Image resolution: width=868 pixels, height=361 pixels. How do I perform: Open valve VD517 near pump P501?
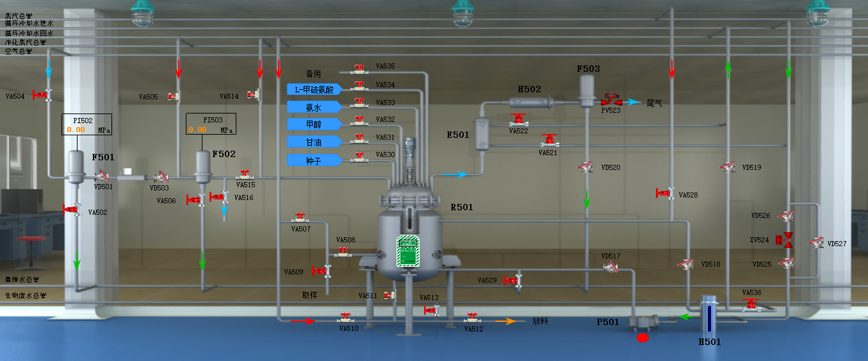click(611, 266)
